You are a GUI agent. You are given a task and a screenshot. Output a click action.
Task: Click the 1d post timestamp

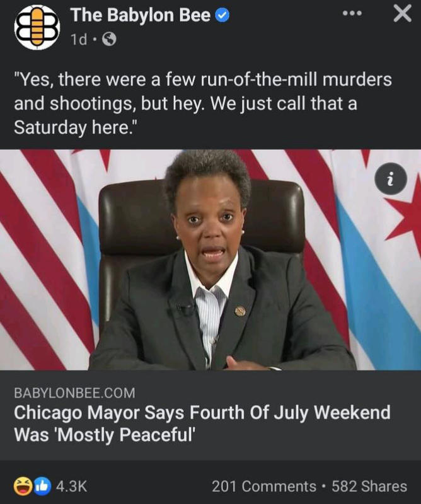coord(79,40)
